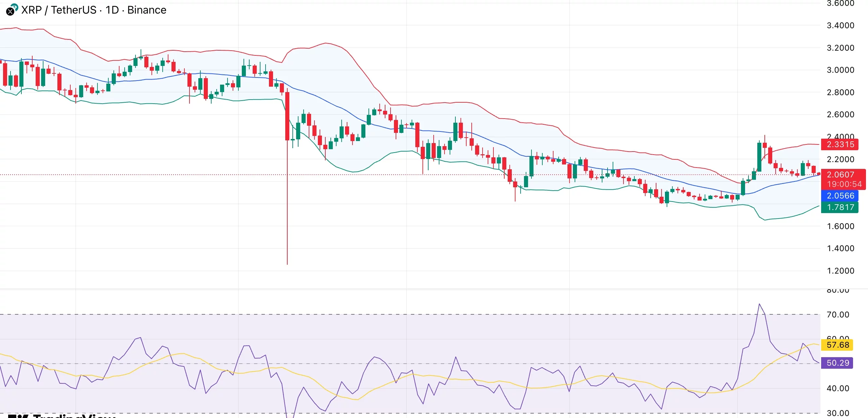Image resolution: width=868 pixels, height=418 pixels.
Task: Click the XRP coin logo icon
Action: (11, 11)
